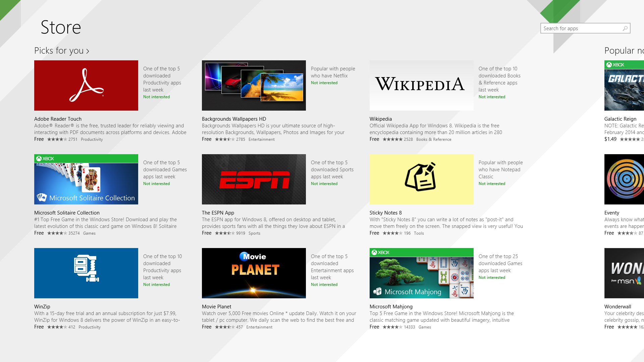
Task: Open the Eventy circular tile image
Action: coord(624,179)
